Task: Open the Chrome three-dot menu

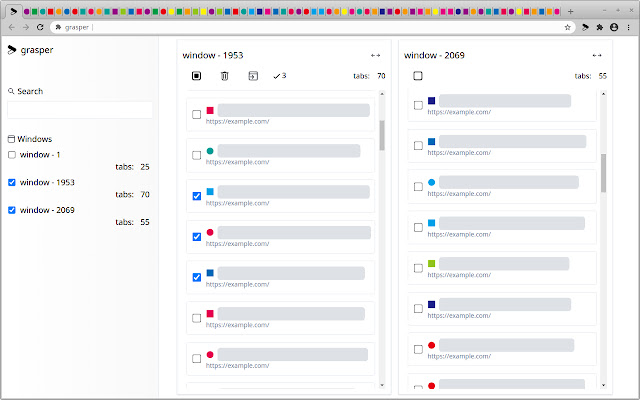Action: tap(629, 27)
